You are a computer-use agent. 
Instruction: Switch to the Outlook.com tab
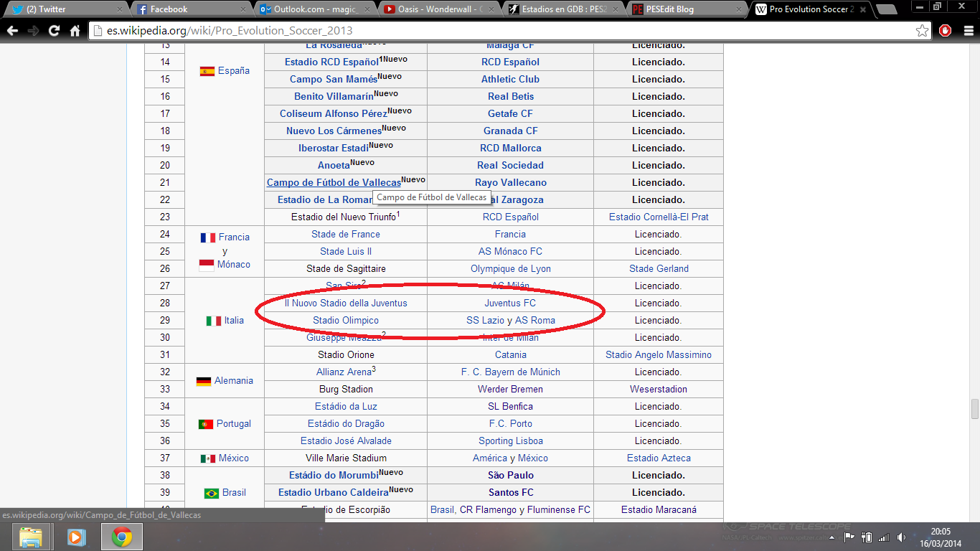pyautogui.click(x=314, y=9)
